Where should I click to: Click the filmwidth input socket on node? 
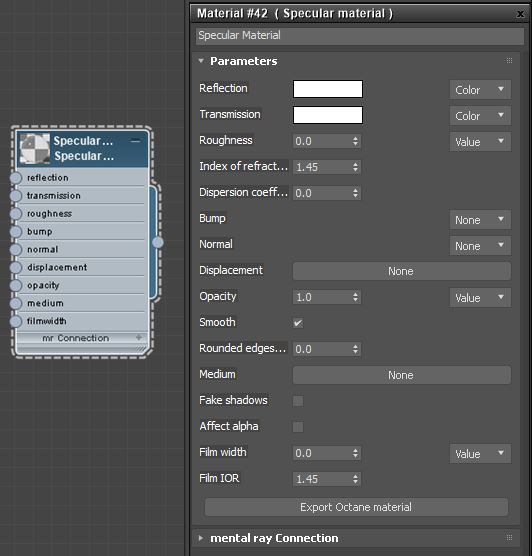pyautogui.click(x=16, y=321)
